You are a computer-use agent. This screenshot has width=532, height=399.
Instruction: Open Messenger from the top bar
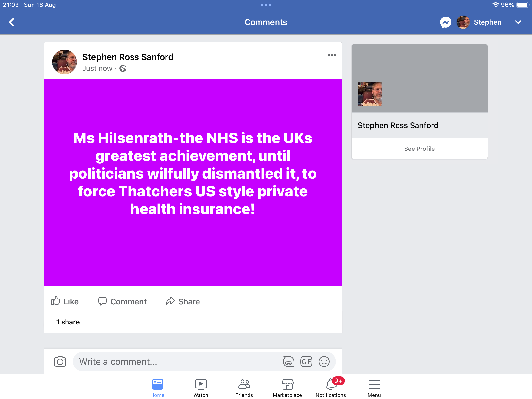pyautogui.click(x=446, y=22)
